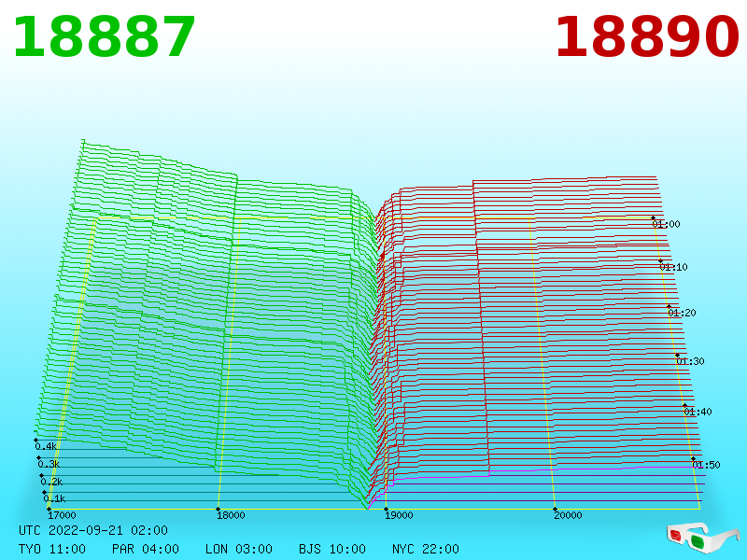747x560 pixels.
Task: Click the 0.3k volume axis label
Action: pyautogui.click(x=49, y=464)
